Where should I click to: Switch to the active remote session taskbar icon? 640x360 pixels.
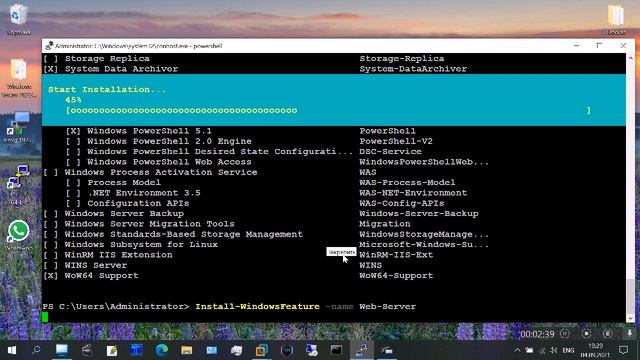pos(362,350)
